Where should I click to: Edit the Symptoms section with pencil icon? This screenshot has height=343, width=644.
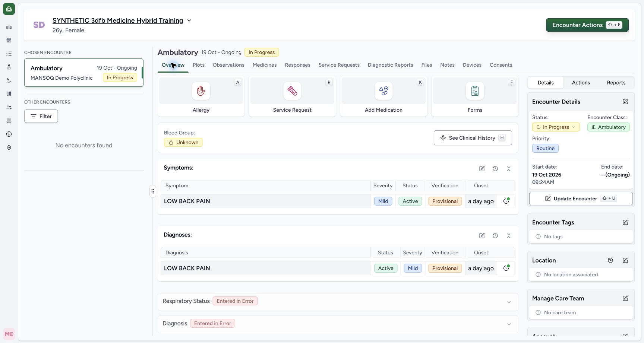tap(482, 169)
